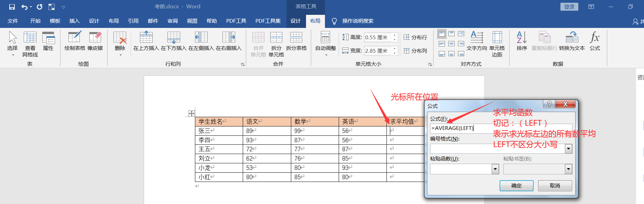Cancel the formula dialog with 取消
Screen dimensions: 644x204
point(555,186)
